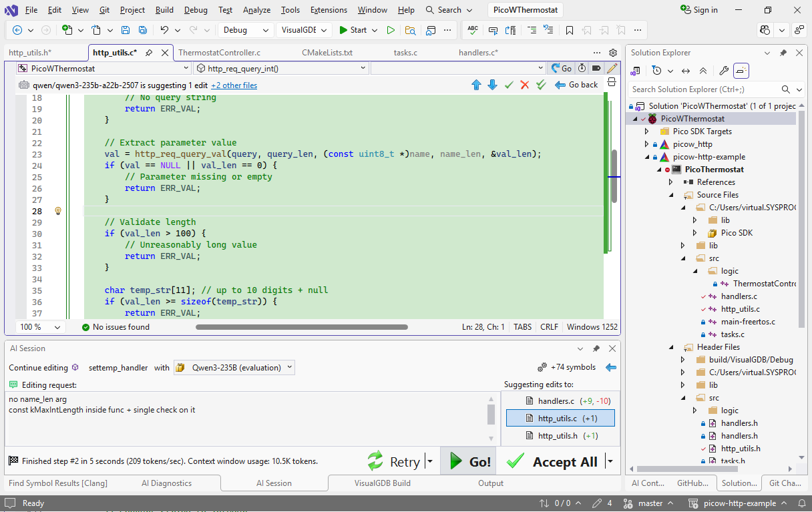The height and width of the screenshot is (512, 812).
Task: Click the red X reject edit icon
Action: pyautogui.click(x=525, y=85)
